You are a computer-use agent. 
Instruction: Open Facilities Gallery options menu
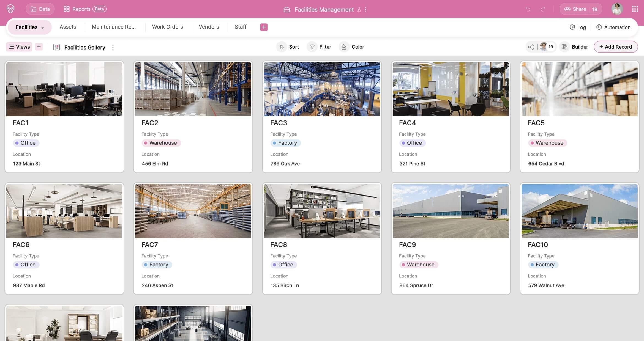point(113,47)
